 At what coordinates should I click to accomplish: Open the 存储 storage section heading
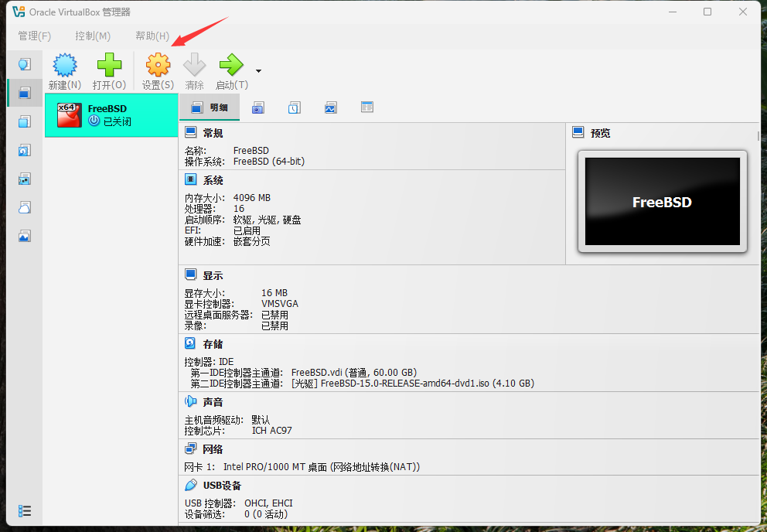[x=213, y=345]
